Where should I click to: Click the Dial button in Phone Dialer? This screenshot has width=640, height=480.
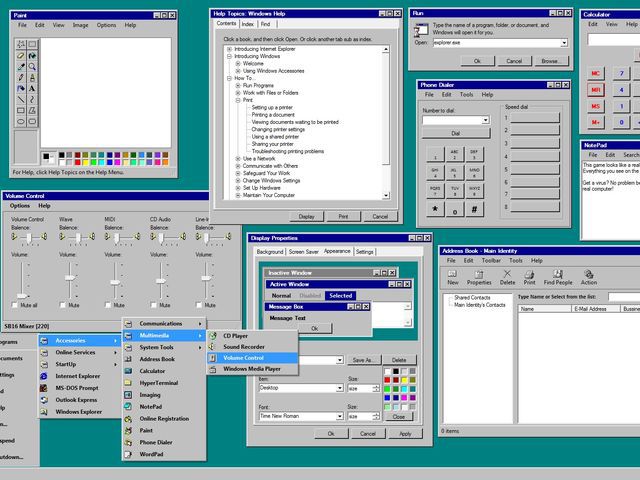[x=456, y=133]
